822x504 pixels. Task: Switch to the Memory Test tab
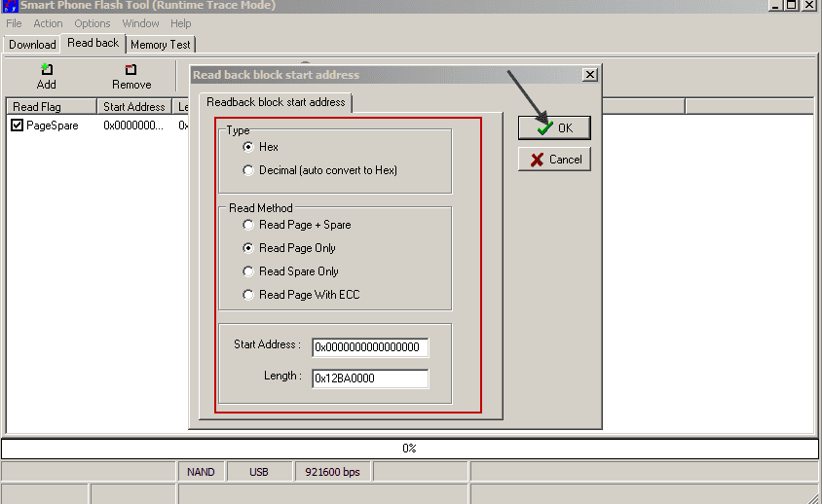tap(161, 45)
